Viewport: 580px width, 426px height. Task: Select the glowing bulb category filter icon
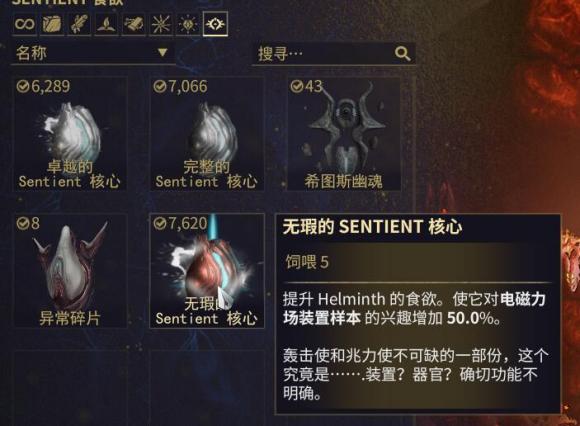tap(188, 24)
